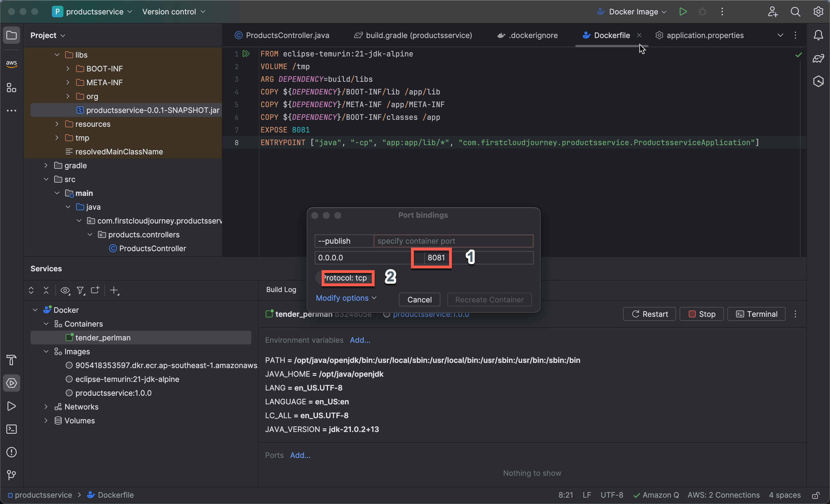The width and height of the screenshot is (830, 504).
Task: Stop the tender_perlman container
Action: (x=702, y=314)
